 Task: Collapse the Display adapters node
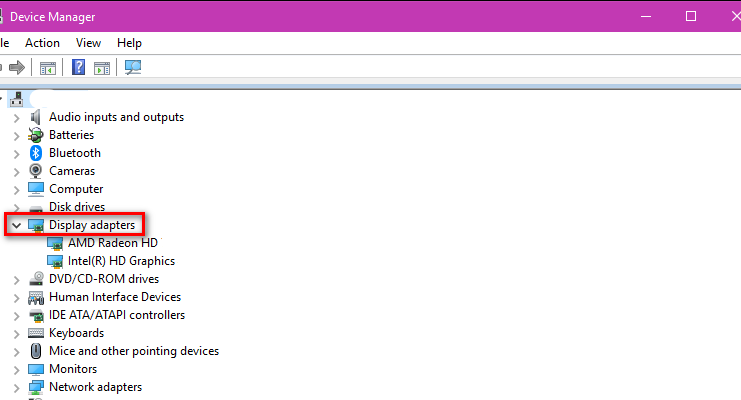click(x=17, y=226)
